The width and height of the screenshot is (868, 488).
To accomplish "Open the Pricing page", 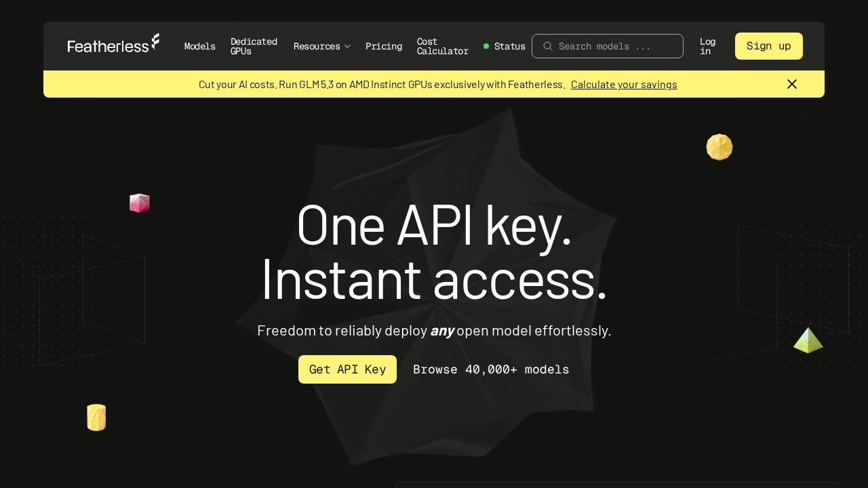I will click(x=384, y=46).
